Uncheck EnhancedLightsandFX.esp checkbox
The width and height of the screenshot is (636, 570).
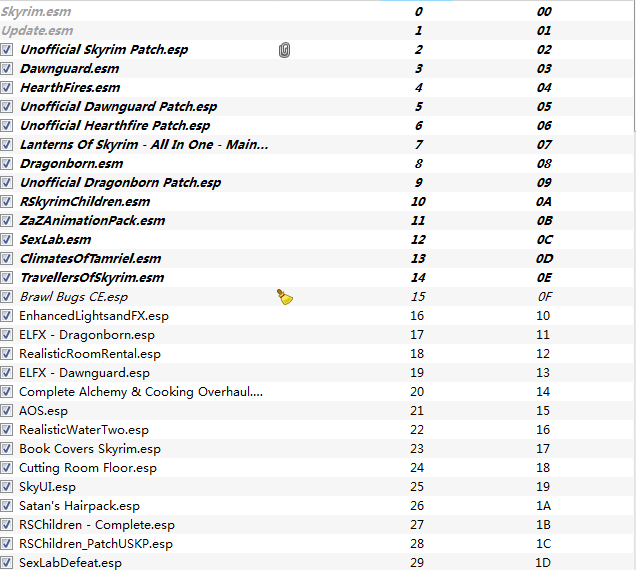click(6, 316)
